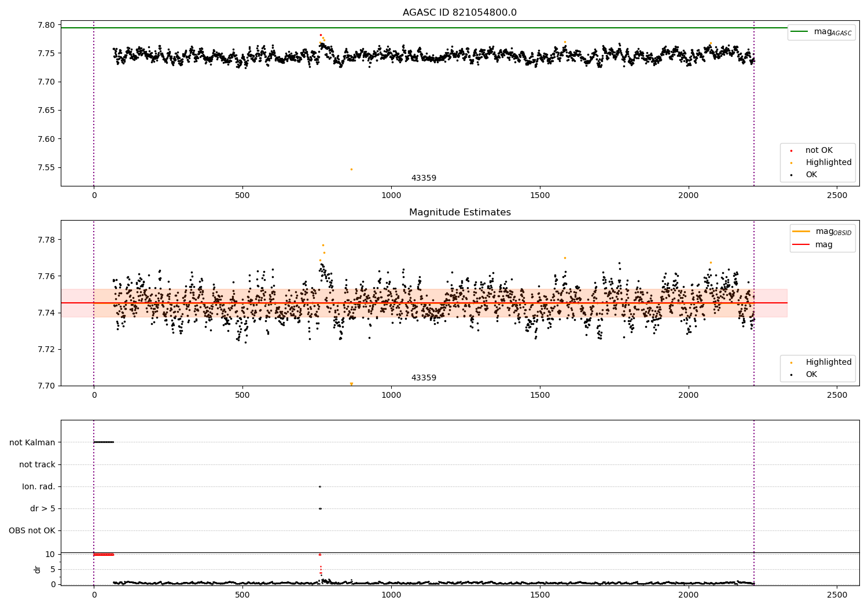Click the AGASC ID 821054800.0 plot title

click(x=460, y=13)
